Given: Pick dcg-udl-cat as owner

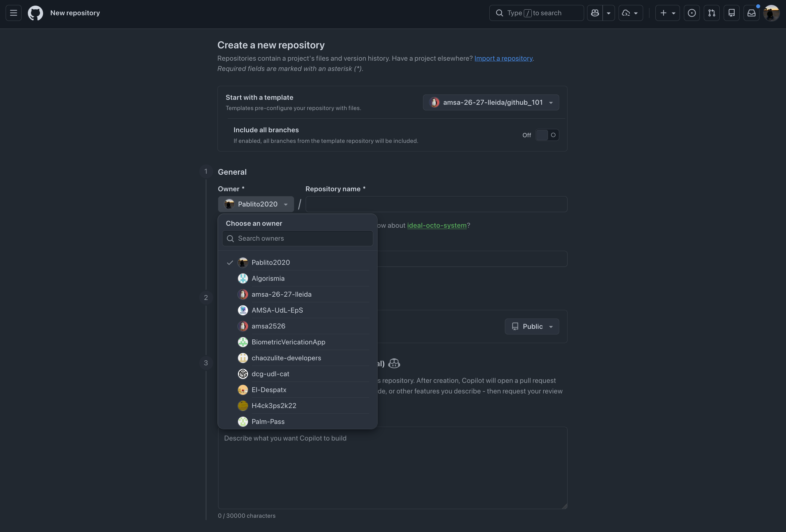Looking at the screenshot, I should click(x=298, y=374).
